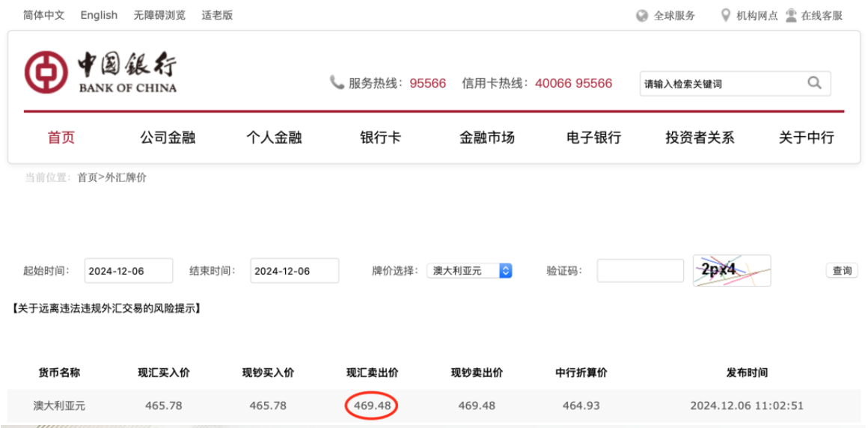Refresh the captcha image 2px4

tap(731, 270)
